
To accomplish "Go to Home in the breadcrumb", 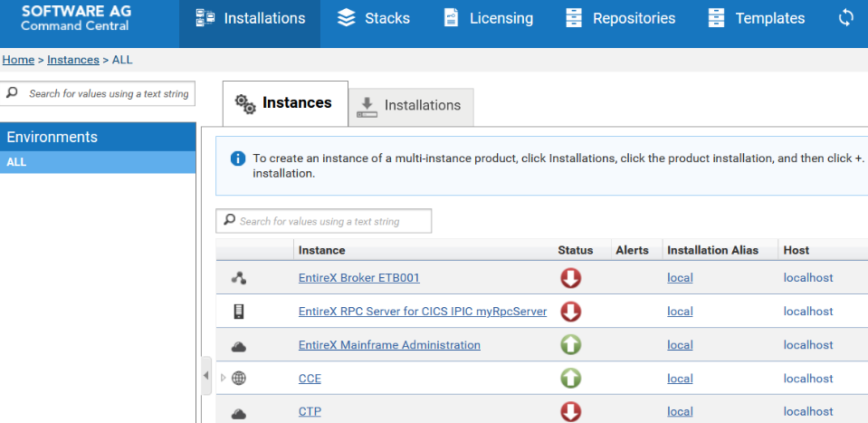I will click(18, 60).
